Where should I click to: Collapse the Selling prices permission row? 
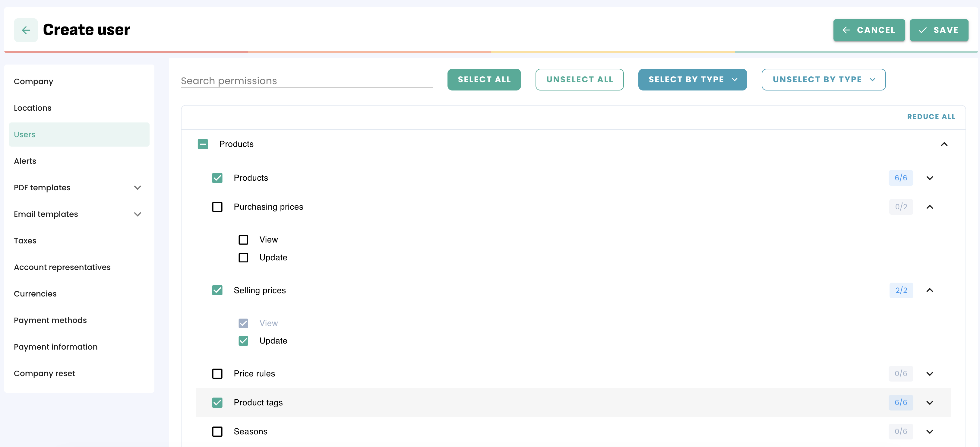[x=929, y=290]
